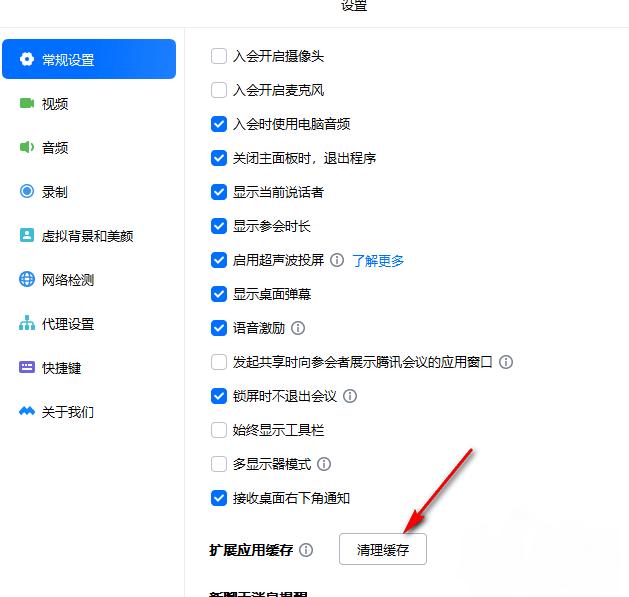The height and width of the screenshot is (597, 629).
Task: Click the 清理缓存 button
Action: 382,550
